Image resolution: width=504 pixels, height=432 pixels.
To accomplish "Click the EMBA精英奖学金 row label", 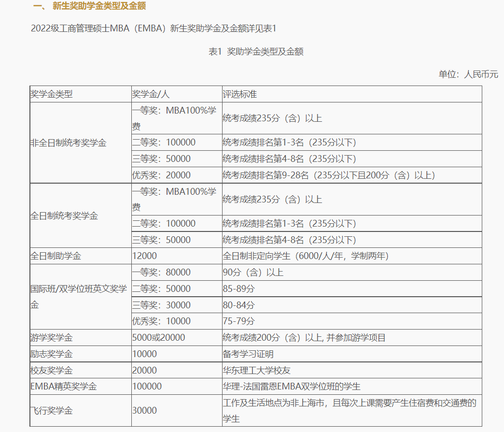I will [x=64, y=387].
